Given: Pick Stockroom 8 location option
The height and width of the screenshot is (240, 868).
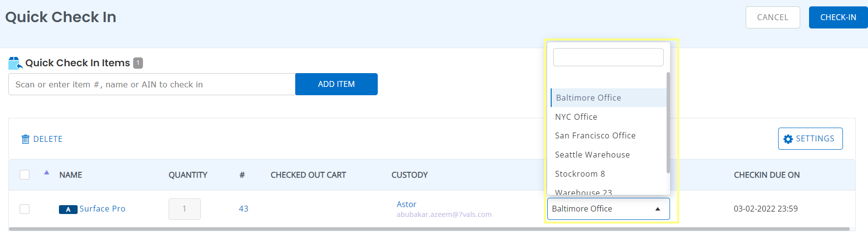Looking at the screenshot, I should coord(580,174).
